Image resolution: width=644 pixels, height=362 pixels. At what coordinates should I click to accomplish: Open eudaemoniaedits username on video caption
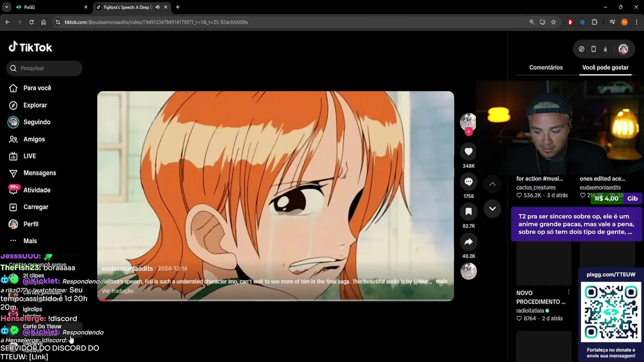tap(127, 269)
